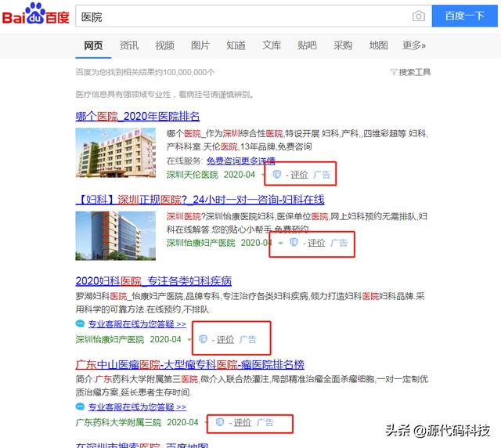Click shield icon next to 深圳天伦医院 result
The width and height of the screenshot is (501, 448).
pos(276,174)
